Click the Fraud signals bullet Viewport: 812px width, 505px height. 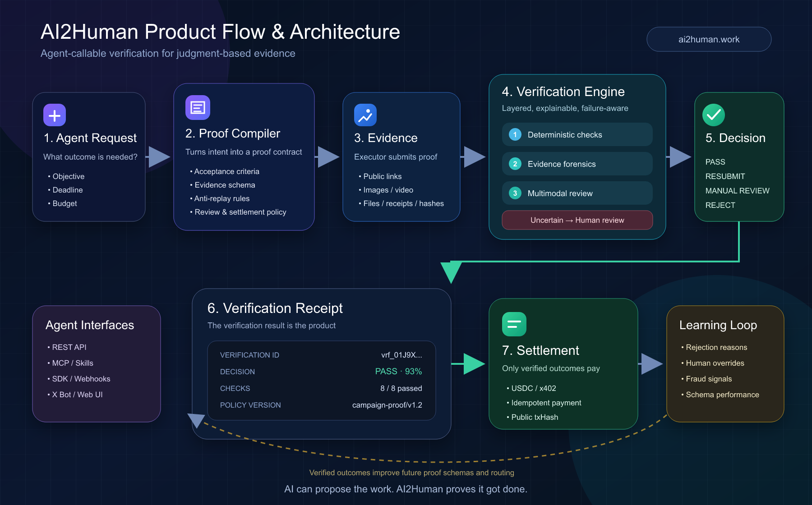(706, 379)
